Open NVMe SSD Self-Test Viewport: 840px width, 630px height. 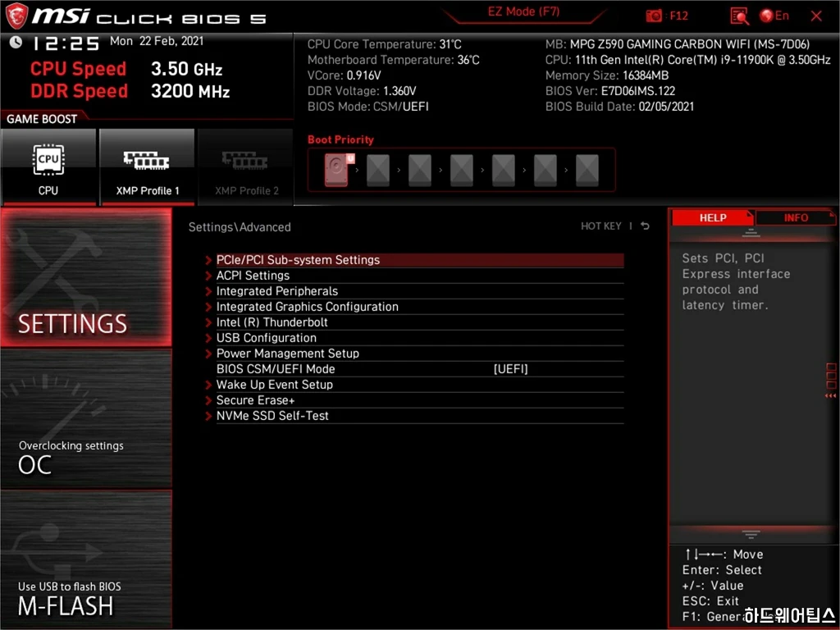coord(419,415)
